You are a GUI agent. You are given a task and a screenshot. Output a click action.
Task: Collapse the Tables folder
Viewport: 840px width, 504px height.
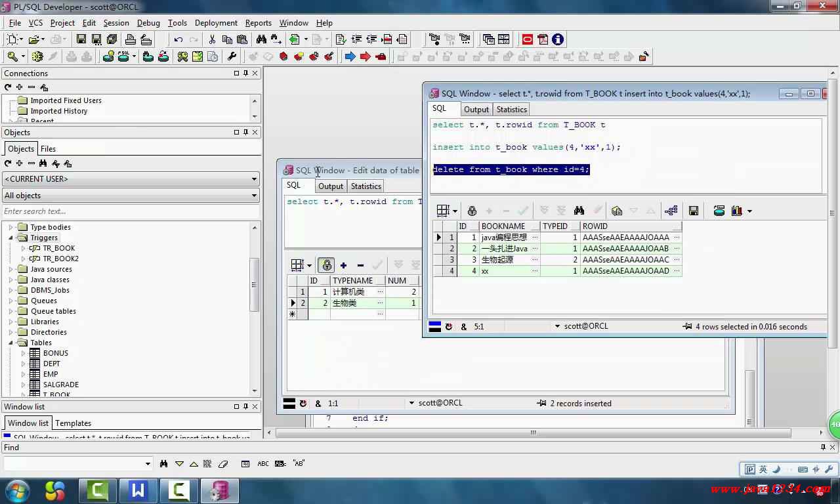10,343
